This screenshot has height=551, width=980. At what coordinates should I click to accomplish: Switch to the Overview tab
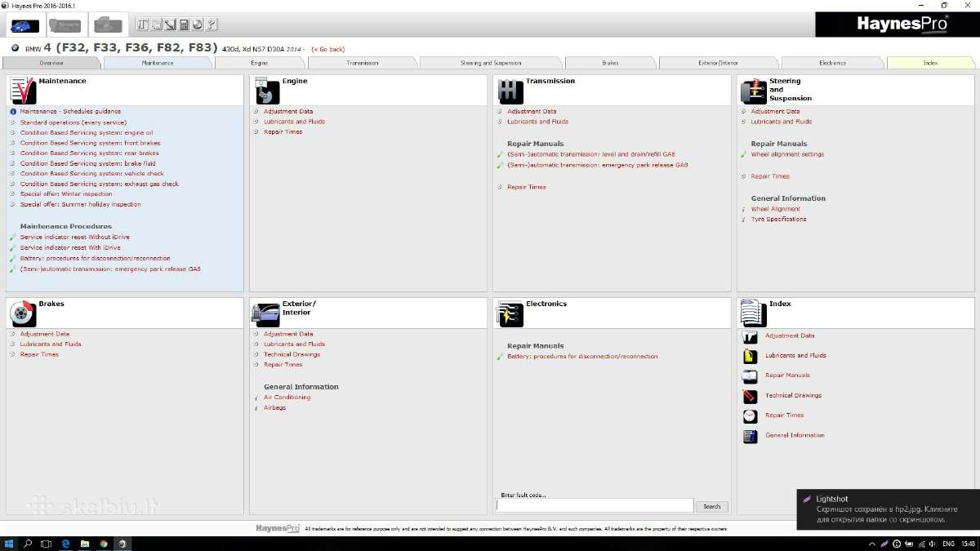click(x=51, y=63)
